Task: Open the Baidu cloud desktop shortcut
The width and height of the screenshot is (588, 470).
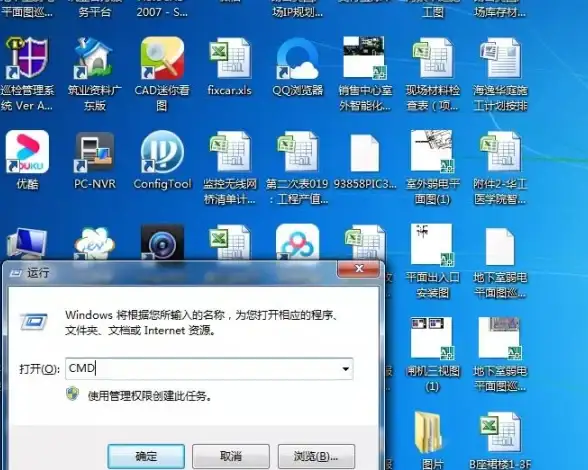Action: coord(297,242)
